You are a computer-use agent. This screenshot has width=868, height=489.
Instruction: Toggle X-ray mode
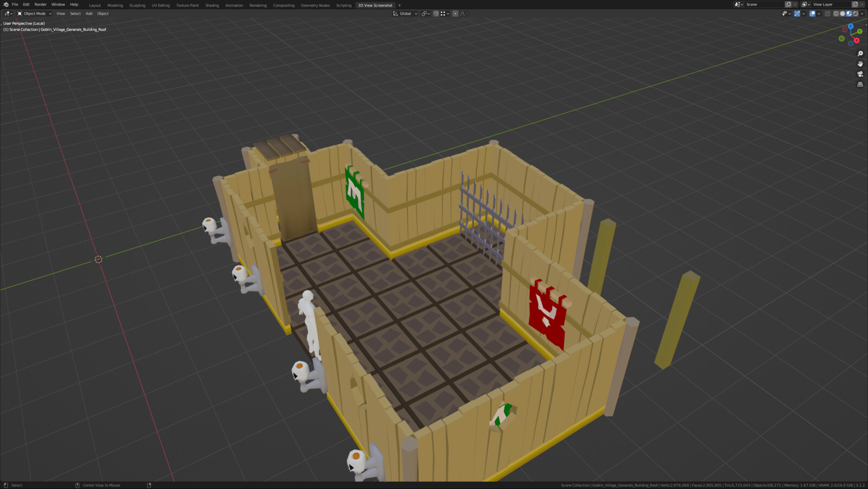click(x=827, y=14)
